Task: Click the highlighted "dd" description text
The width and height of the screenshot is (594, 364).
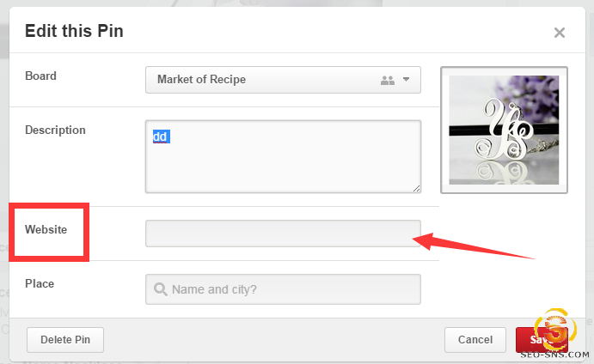Action: 160,136
